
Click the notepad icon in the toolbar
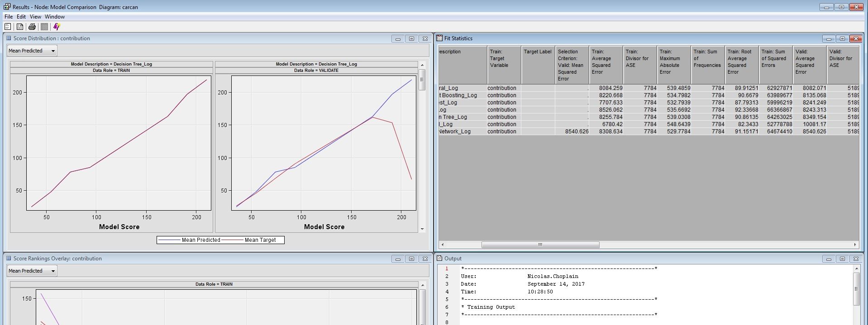(x=8, y=27)
